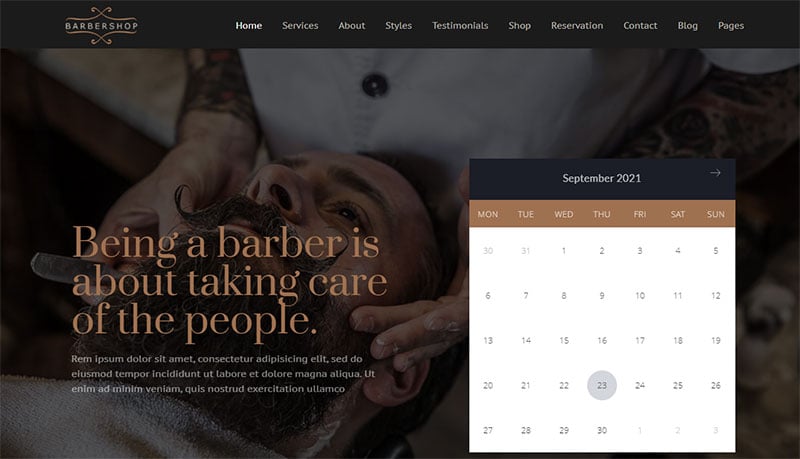Screen dimensions: 800x459
Task: Go to the About section
Action: coord(352,26)
